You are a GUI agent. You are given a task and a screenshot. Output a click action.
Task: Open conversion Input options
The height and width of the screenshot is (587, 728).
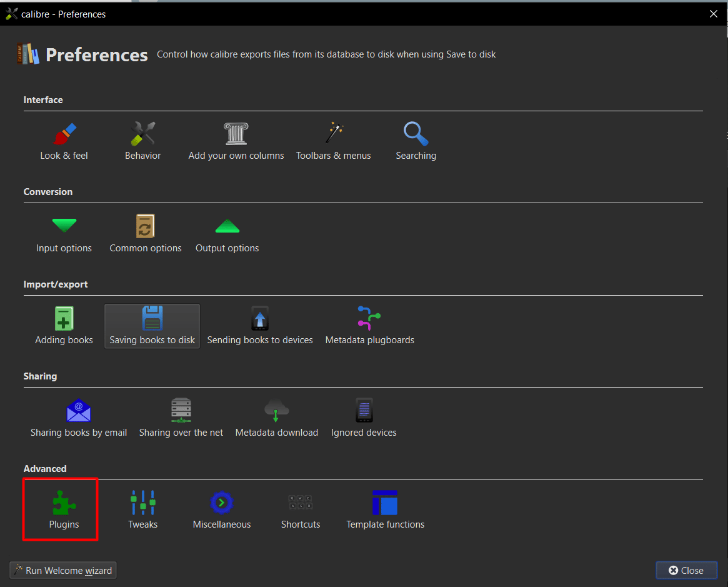tap(64, 234)
